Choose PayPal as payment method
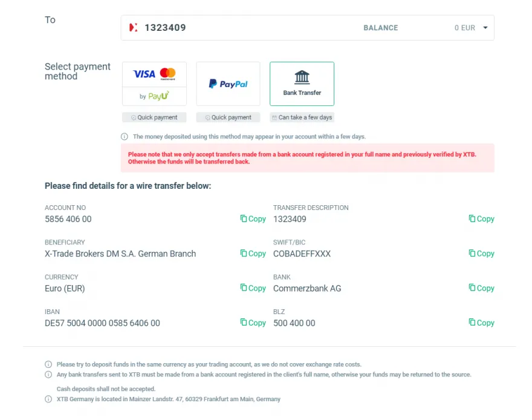532x420 pixels. [x=228, y=82]
